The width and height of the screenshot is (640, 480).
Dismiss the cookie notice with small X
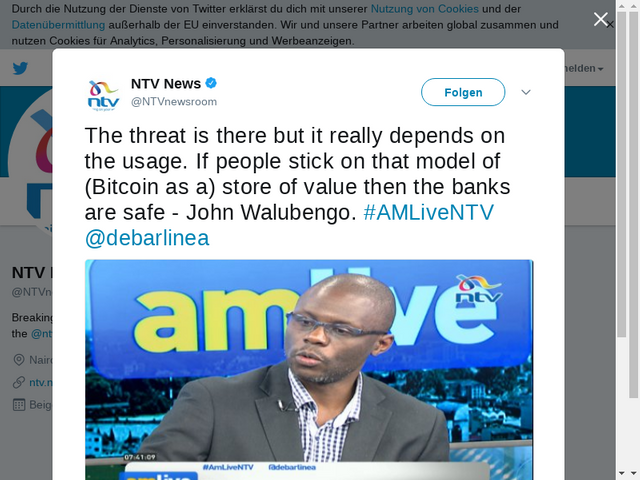[610, 25]
